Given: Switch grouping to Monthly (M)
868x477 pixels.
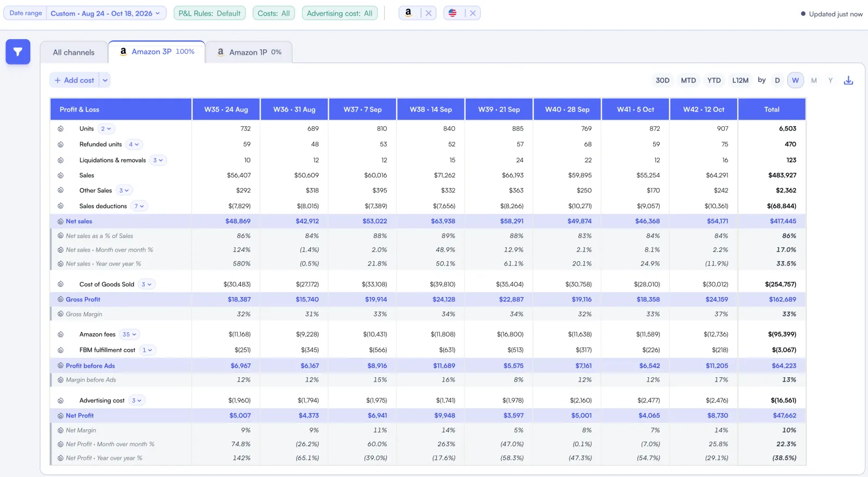Looking at the screenshot, I should pyautogui.click(x=814, y=80).
